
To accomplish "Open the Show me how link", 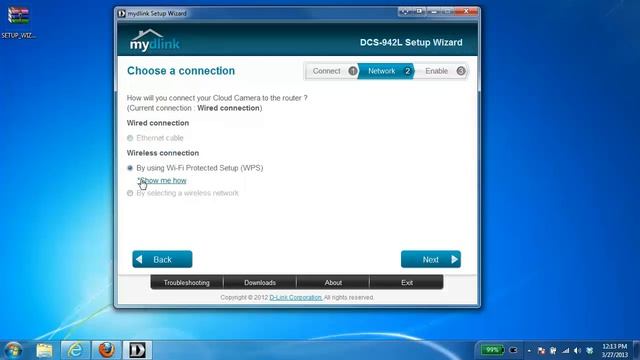I will pyautogui.click(x=162, y=180).
